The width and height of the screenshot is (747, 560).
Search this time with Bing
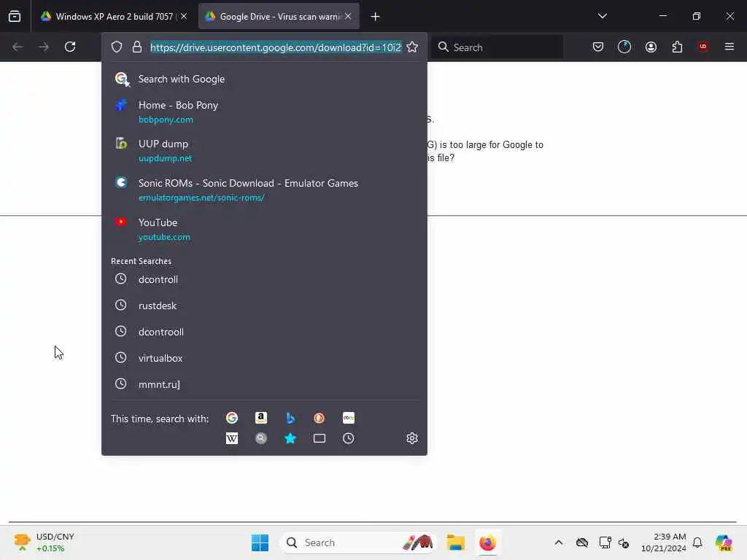pos(290,418)
